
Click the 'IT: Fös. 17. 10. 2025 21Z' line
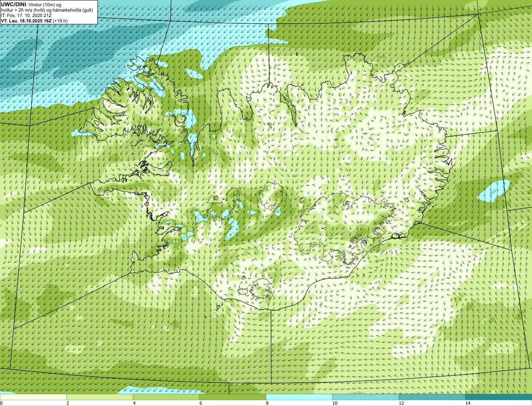(x=26, y=15)
